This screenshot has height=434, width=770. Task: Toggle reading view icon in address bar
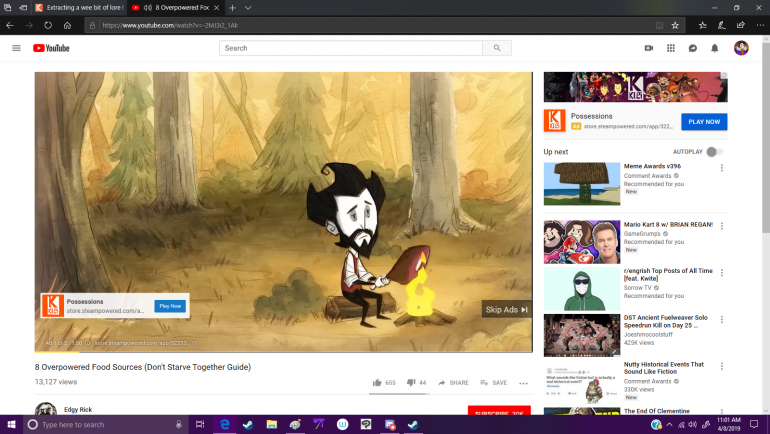tap(660, 26)
